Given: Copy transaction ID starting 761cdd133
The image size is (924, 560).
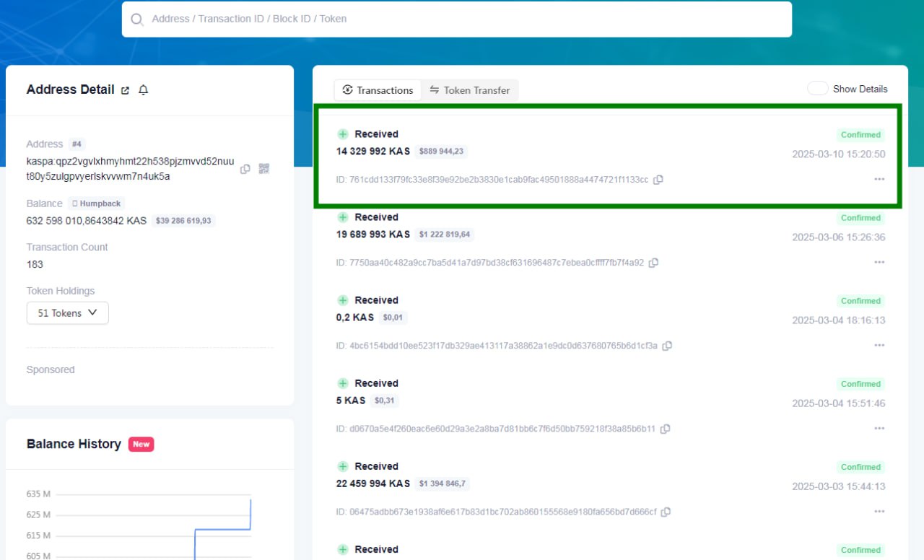Looking at the screenshot, I should click(658, 180).
